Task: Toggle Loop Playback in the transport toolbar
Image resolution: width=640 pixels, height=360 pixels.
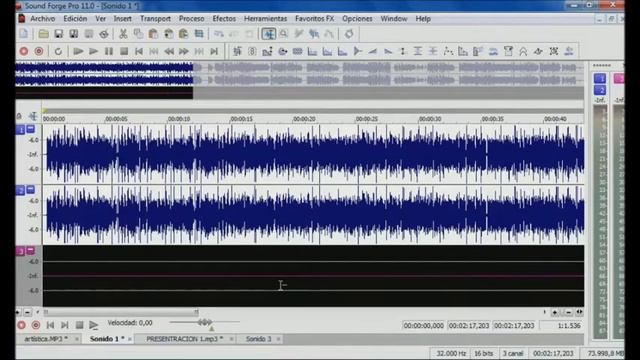Action: coord(58,51)
